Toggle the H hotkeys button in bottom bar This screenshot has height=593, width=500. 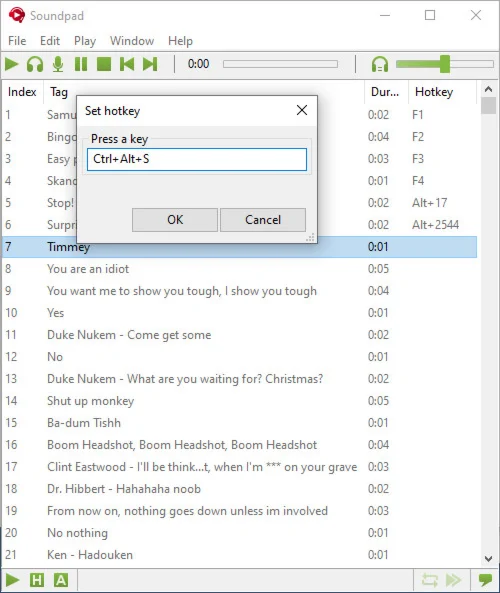click(37, 580)
